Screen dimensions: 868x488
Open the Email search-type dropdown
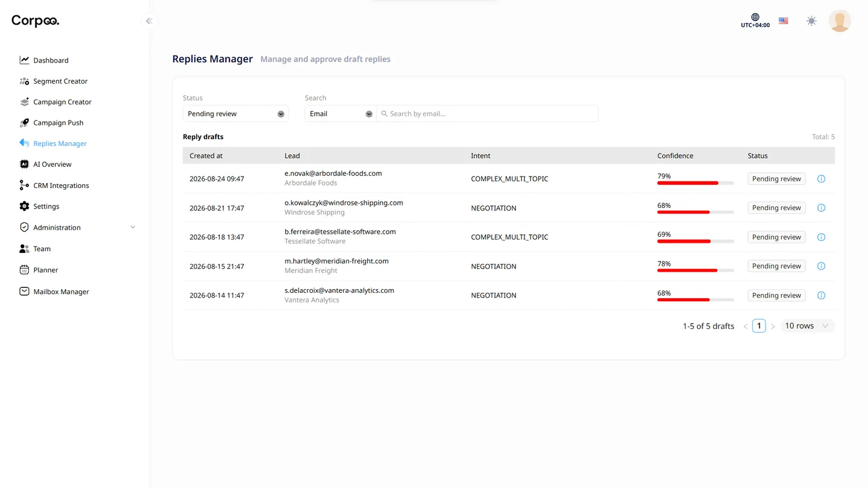(341, 114)
